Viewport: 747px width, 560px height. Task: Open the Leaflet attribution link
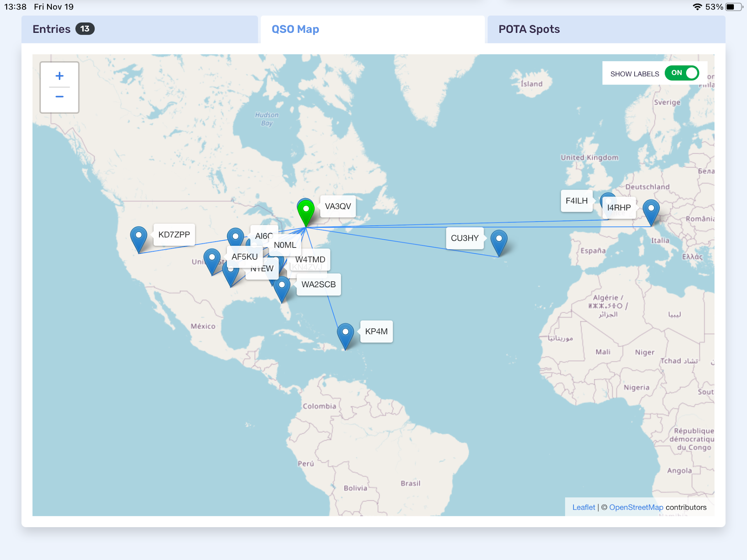[583, 507]
